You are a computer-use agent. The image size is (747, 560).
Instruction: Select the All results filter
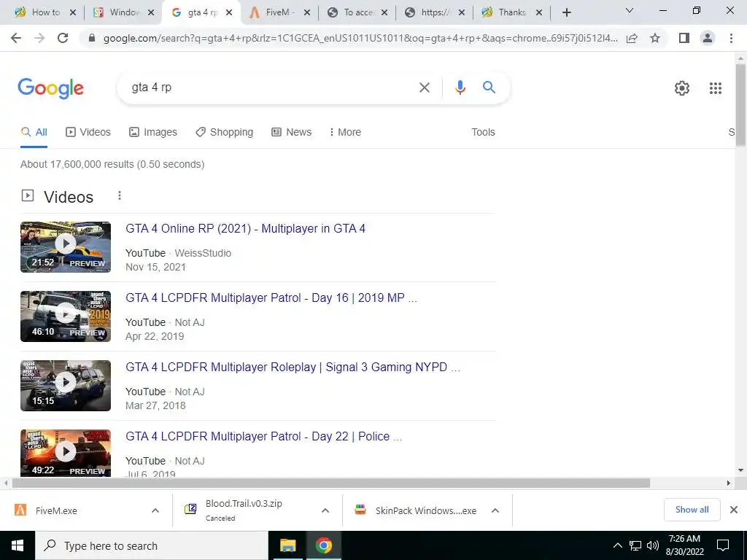[34, 133]
